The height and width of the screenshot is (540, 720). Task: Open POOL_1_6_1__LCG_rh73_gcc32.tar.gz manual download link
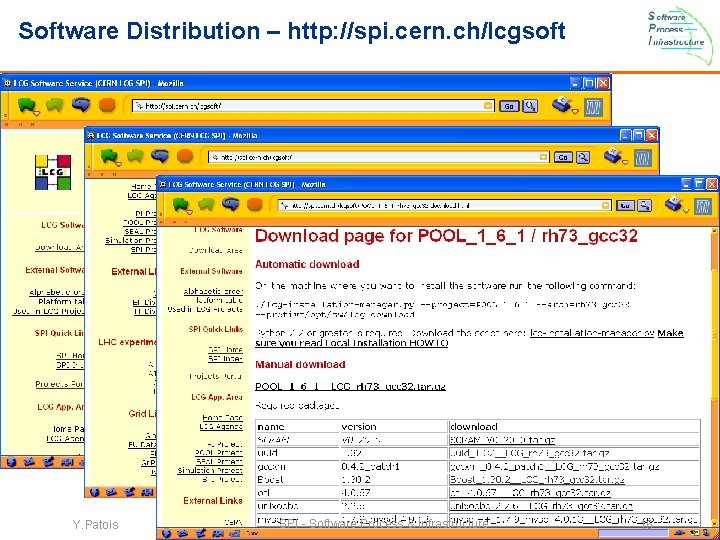(x=350, y=387)
